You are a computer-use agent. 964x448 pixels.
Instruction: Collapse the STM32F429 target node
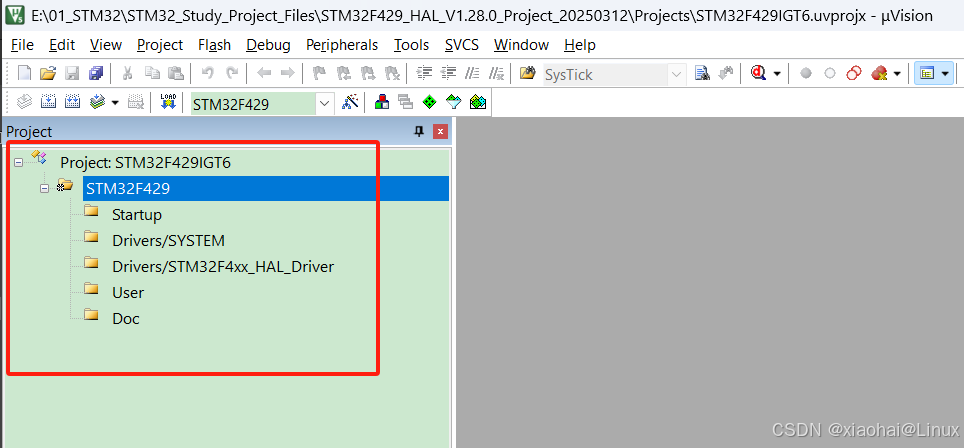point(44,188)
